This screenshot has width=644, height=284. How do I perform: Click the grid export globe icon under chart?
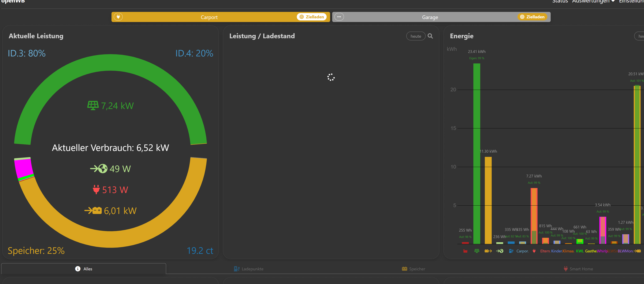[x=500, y=251]
